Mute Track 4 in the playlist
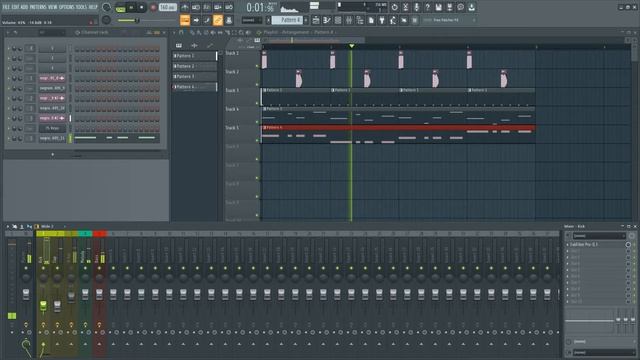Image resolution: width=640 pixels, height=360 pixels. pos(257,122)
